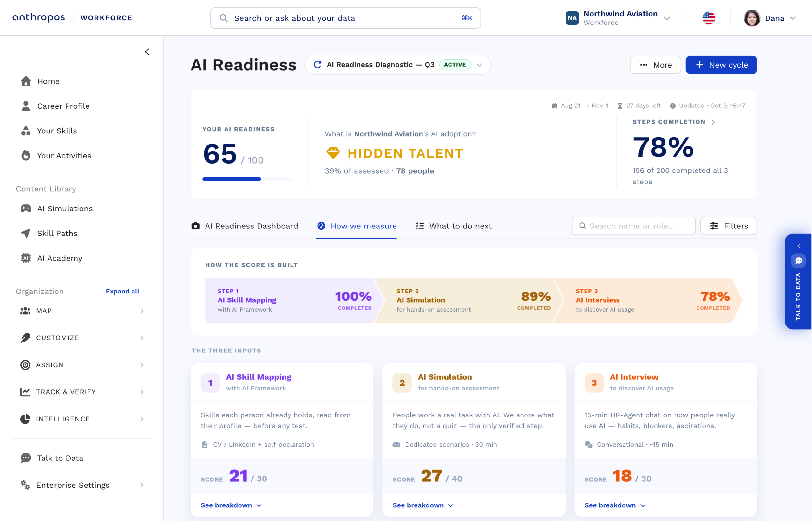
Task: Open the More options button
Action: point(655,65)
